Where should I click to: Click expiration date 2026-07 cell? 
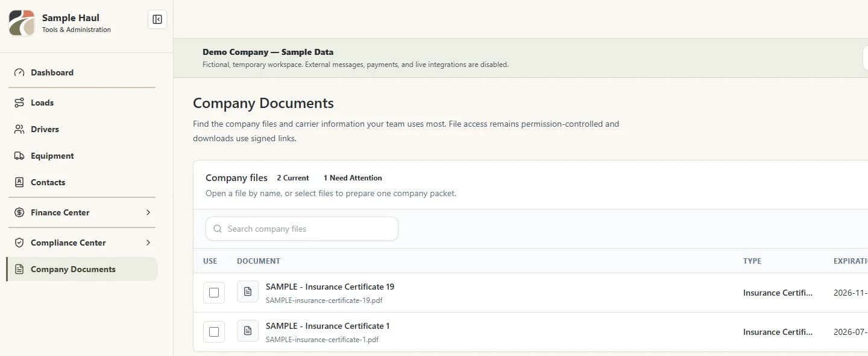(x=851, y=332)
